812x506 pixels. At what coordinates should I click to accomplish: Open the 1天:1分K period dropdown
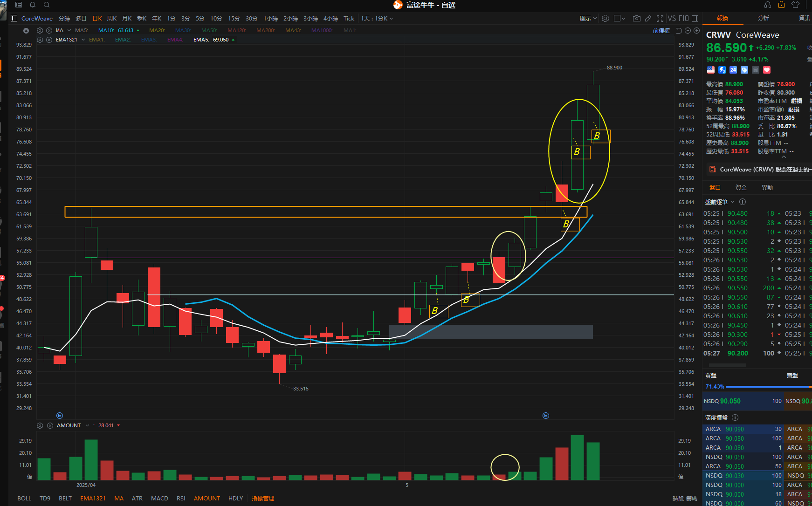377,19
